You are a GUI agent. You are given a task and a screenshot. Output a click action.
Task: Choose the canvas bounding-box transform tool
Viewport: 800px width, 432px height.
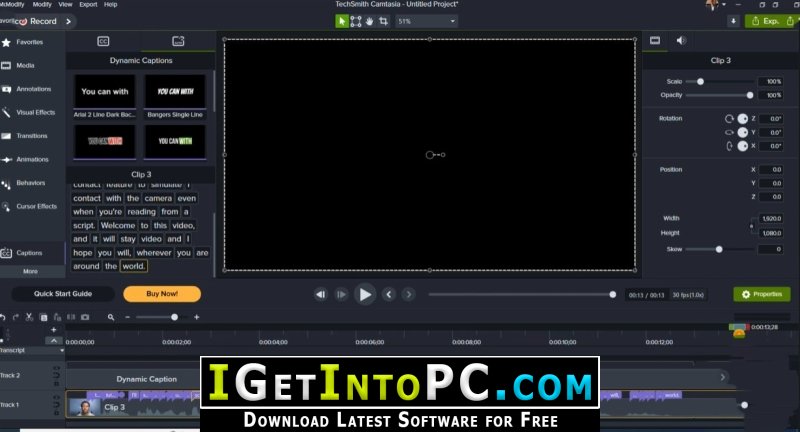coord(356,21)
